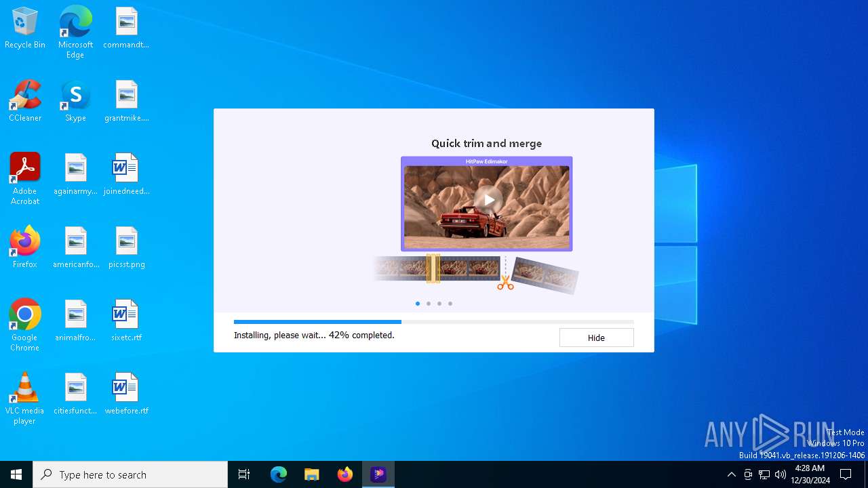Select the joinedneed... Word document on desktop

coord(126,175)
